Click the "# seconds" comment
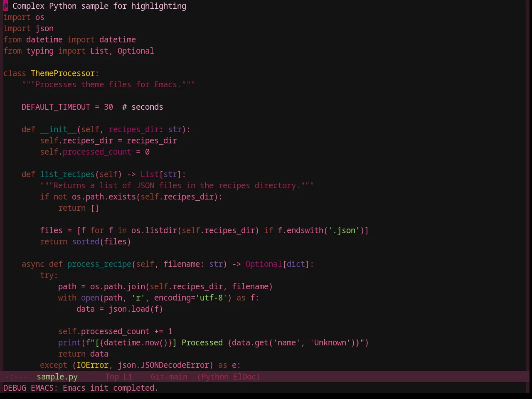 coord(143,107)
